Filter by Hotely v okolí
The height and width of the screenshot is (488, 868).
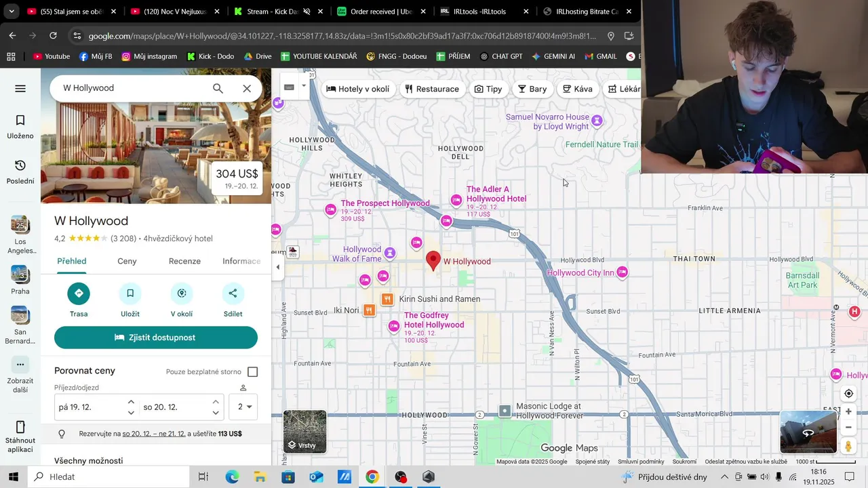358,89
